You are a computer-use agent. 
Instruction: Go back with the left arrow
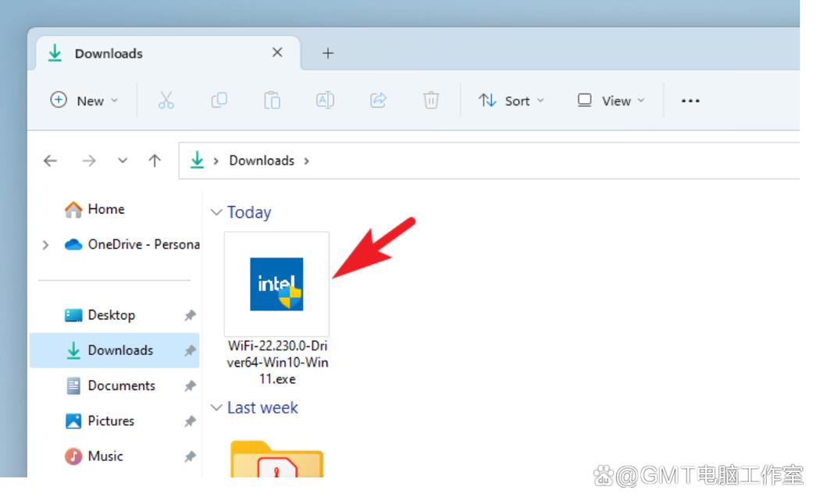coord(50,161)
